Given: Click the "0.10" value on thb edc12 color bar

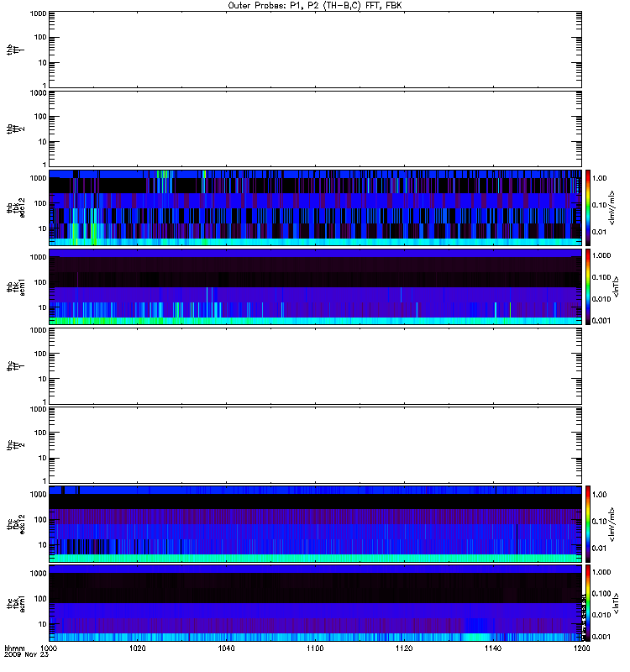Looking at the screenshot, I should coord(599,205).
